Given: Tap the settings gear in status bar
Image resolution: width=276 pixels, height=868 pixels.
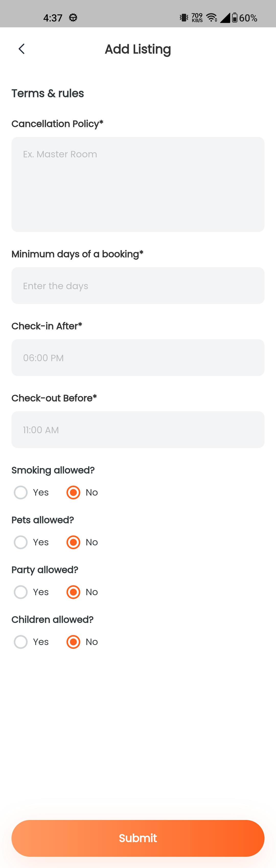Looking at the screenshot, I should point(73,18).
